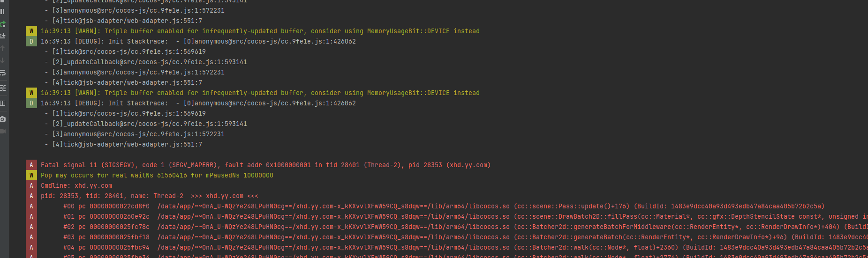Select stack frame #00 cc::scene::Pass::update line
The width and height of the screenshot is (868, 258).
pos(422,206)
